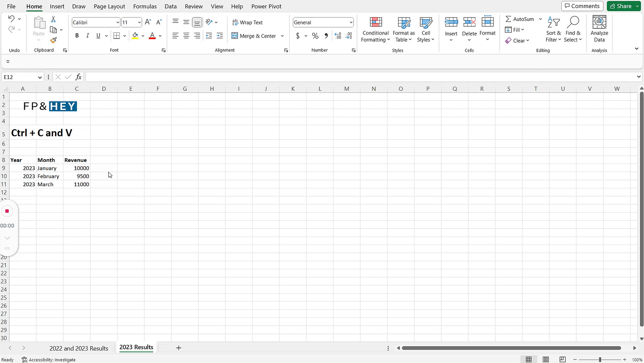This screenshot has height=363, width=644.
Task: Click Insert cells icon
Action: (451, 22)
